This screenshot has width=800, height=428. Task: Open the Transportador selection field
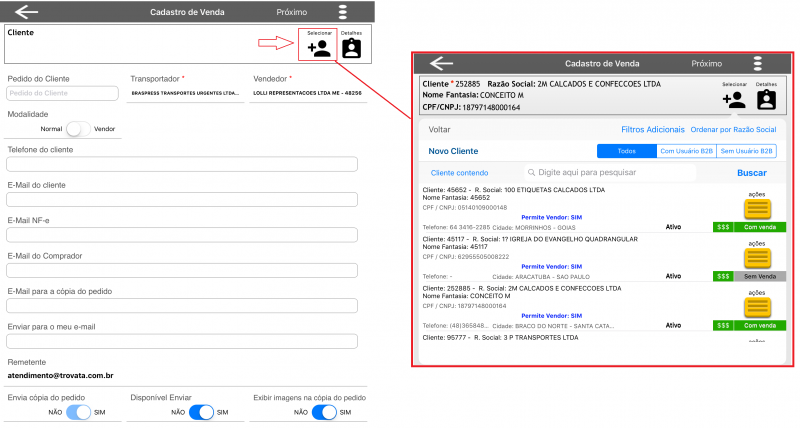coord(186,94)
